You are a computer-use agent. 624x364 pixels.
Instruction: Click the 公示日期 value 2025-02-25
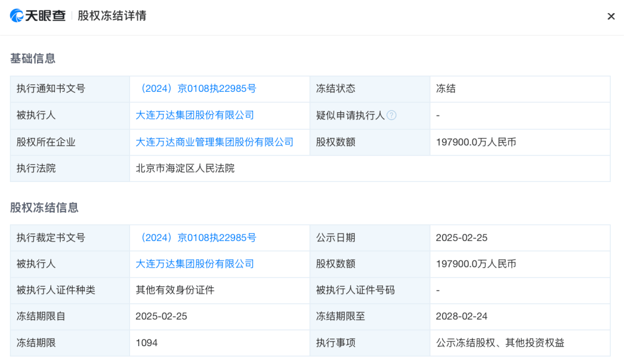(x=462, y=238)
